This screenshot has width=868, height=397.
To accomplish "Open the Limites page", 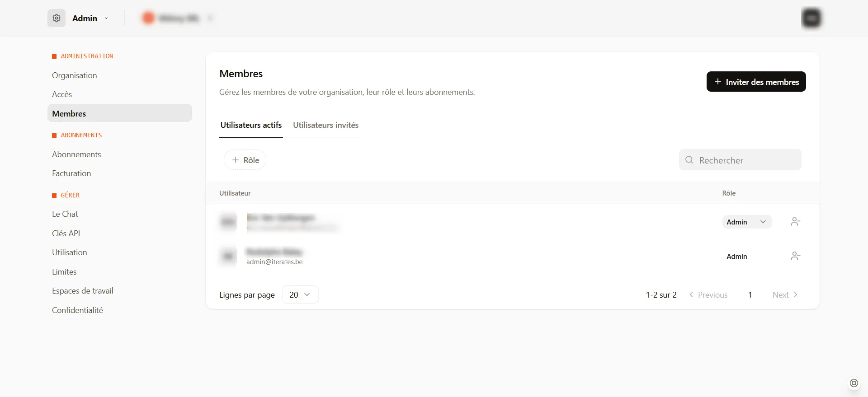I will [x=64, y=272].
